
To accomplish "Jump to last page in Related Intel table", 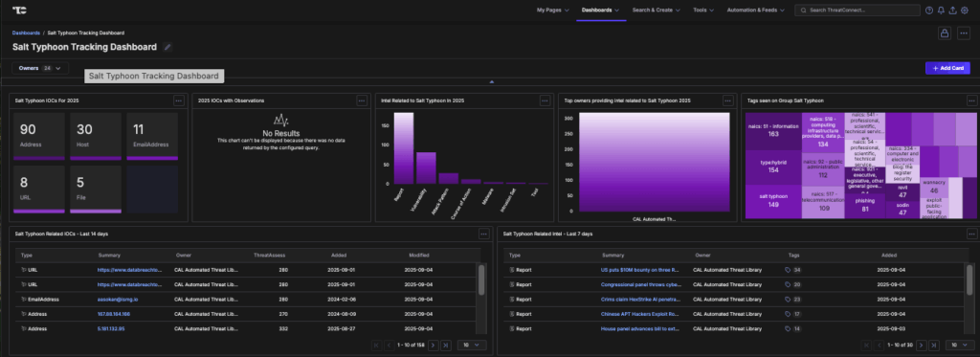I will (x=934, y=345).
